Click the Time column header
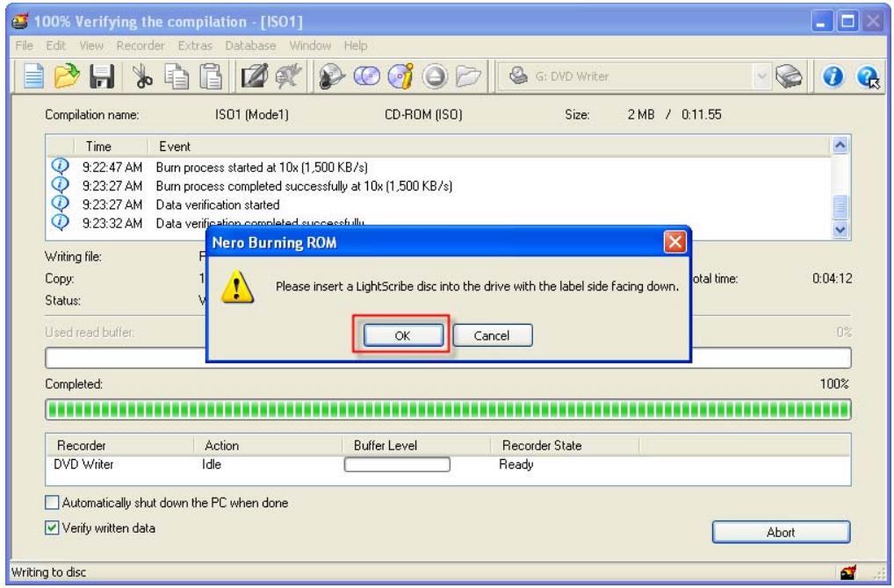894x588 pixels. [x=111, y=147]
